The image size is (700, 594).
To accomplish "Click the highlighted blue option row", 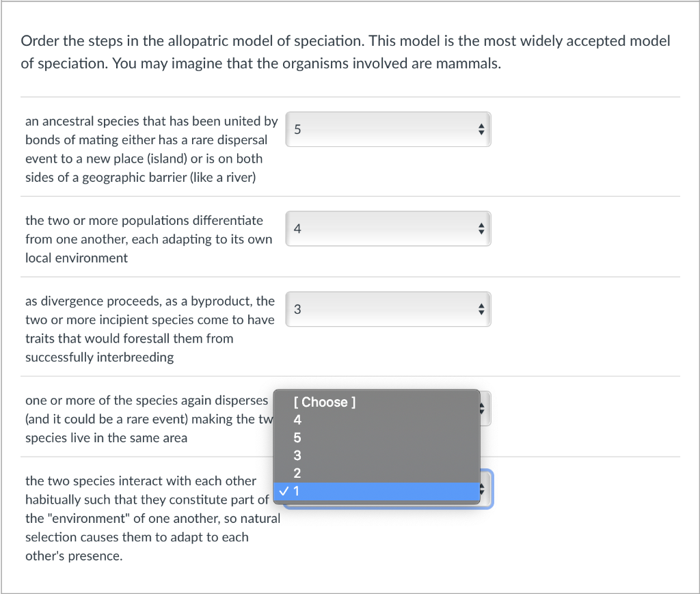I will [x=376, y=491].
